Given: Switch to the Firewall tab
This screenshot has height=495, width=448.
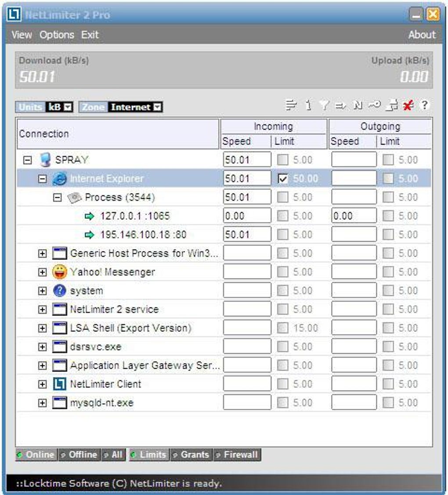Looking at the screenshot, I should (237, 455).
